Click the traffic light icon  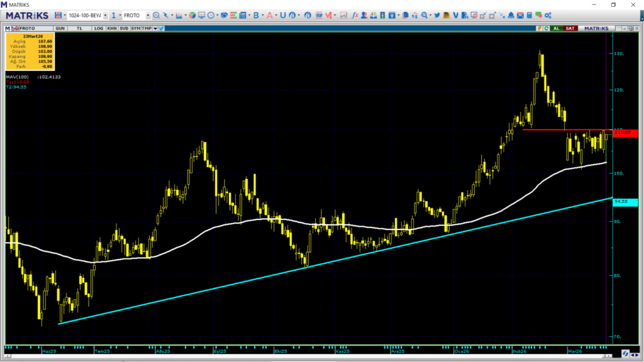tap(382, 15)
